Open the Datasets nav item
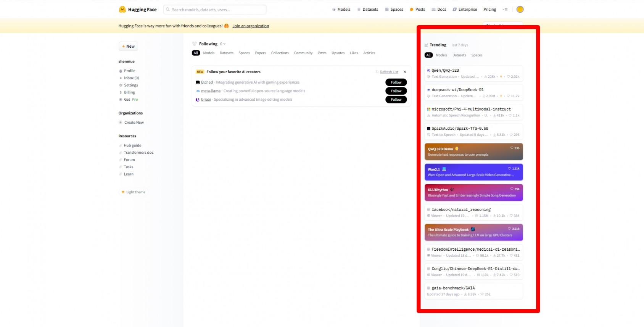The height and width of the screenshot is (327, 644). point(367,10)
